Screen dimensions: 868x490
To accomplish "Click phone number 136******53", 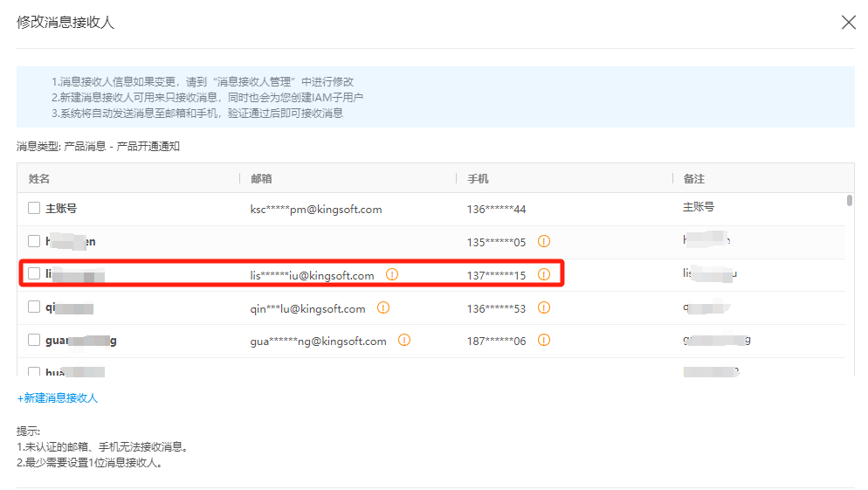I will click(497, 308).
